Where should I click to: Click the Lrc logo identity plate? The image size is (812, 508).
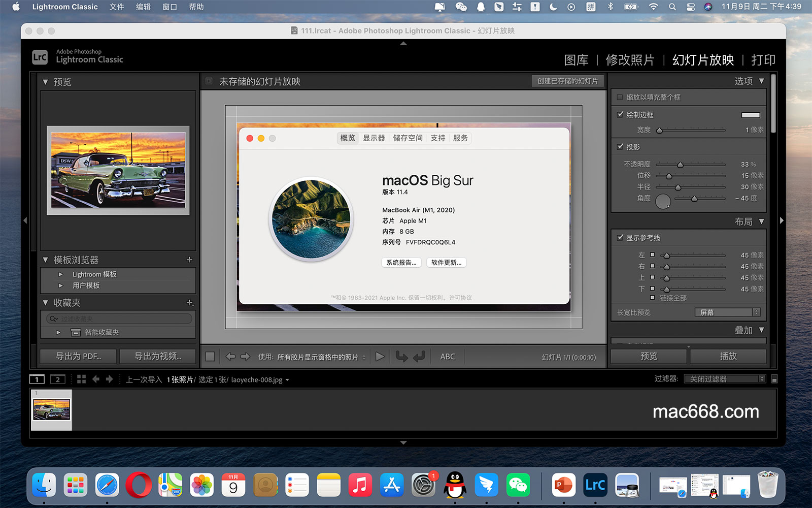(40, 57)
